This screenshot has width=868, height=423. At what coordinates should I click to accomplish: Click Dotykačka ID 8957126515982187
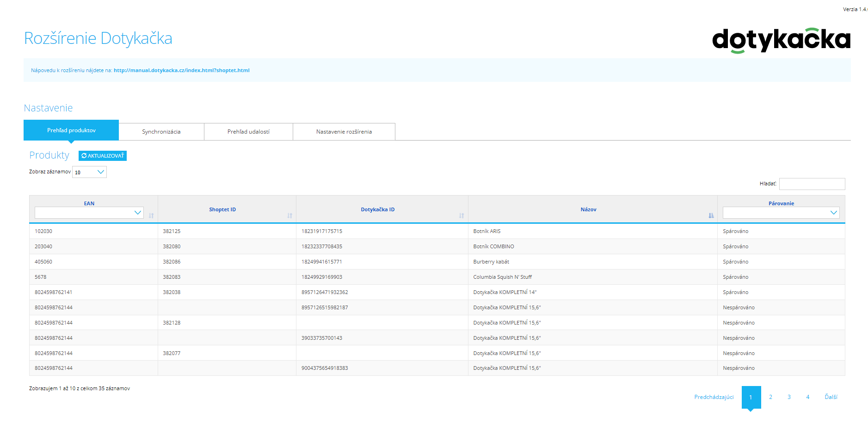325,307
